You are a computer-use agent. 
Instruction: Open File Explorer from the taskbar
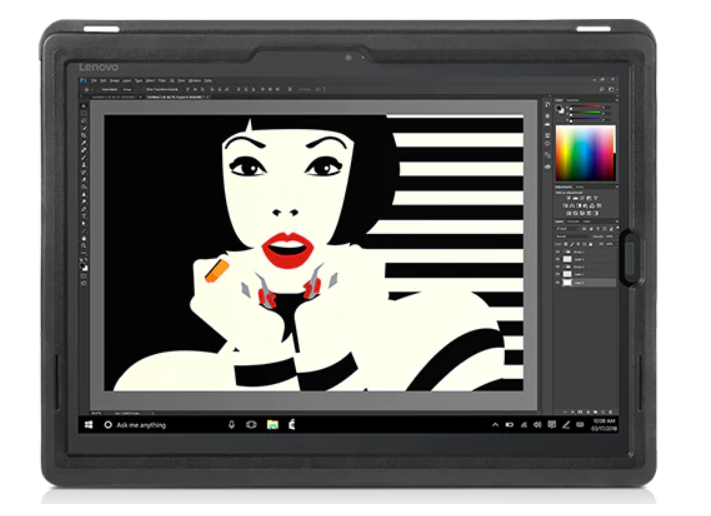[x=273, y=424]
